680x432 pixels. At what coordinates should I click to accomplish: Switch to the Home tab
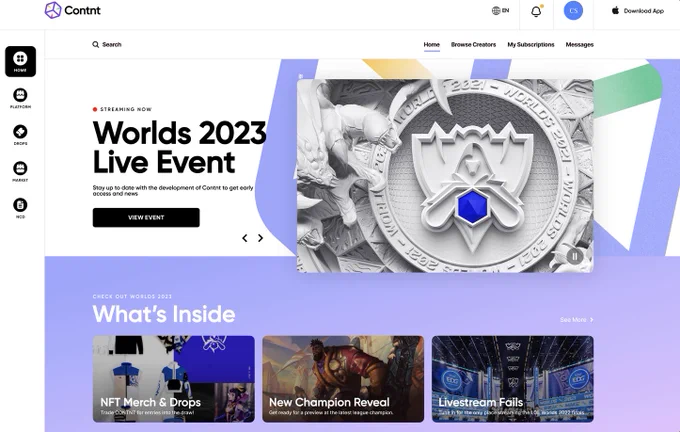(432, 44)
